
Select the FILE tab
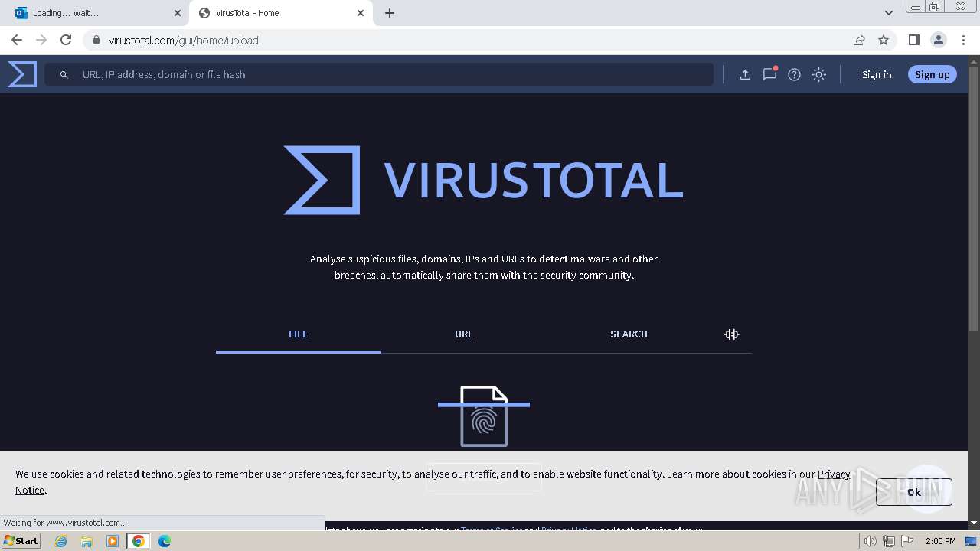tap(299, 334)
